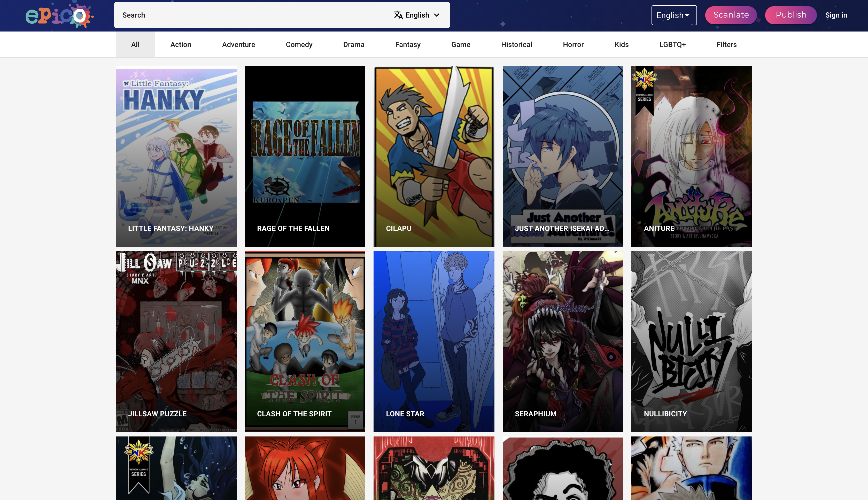
Task: Open the Cilapu comic cover
Action: (x=434, y=156)
